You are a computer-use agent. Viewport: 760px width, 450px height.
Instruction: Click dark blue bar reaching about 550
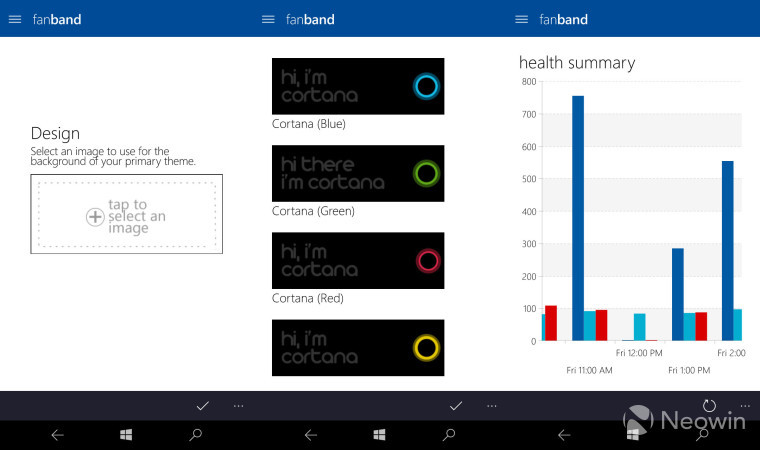click(728, 251)
